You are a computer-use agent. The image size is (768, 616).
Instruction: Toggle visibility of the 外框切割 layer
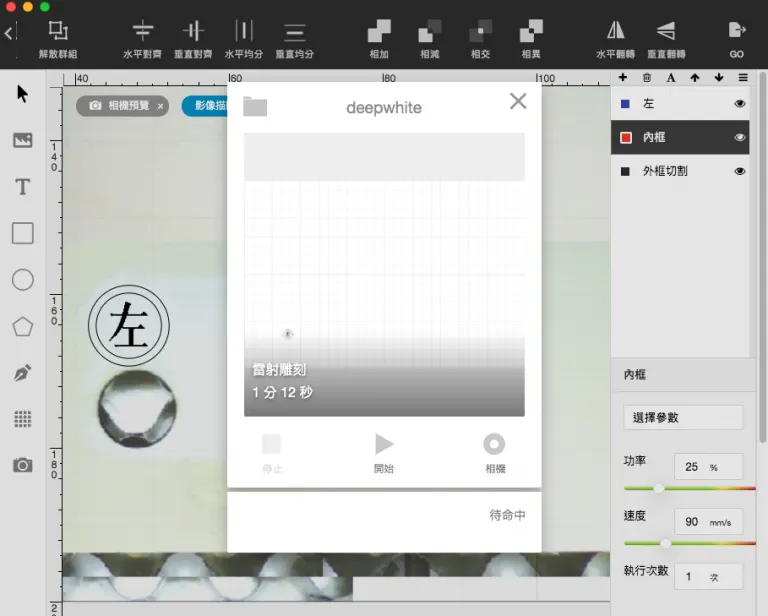point(740,171)
